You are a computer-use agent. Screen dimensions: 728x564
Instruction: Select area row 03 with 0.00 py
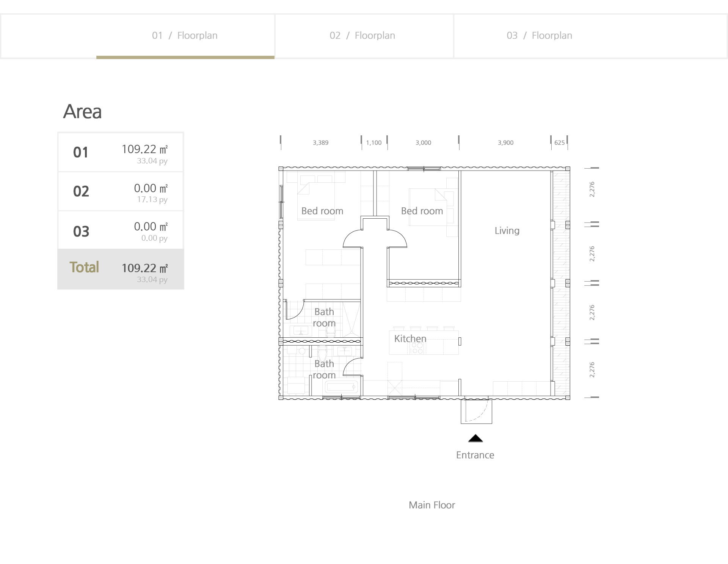coord(121,230)
